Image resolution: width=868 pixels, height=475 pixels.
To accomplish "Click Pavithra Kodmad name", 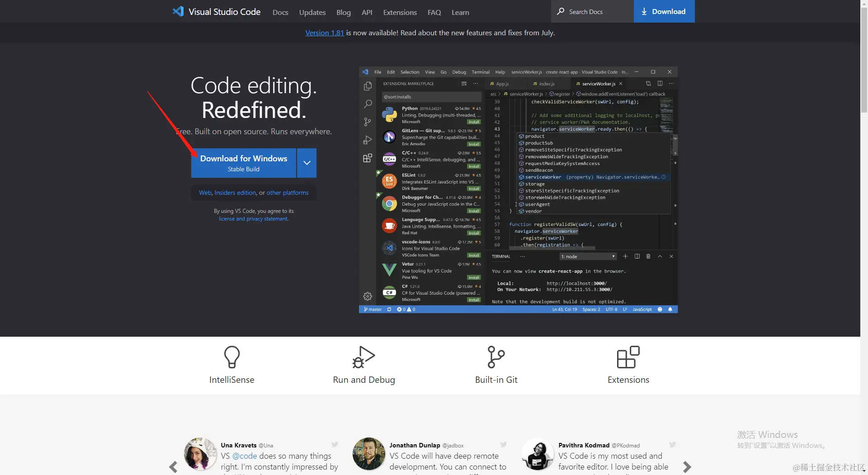I will coord(584,445).
